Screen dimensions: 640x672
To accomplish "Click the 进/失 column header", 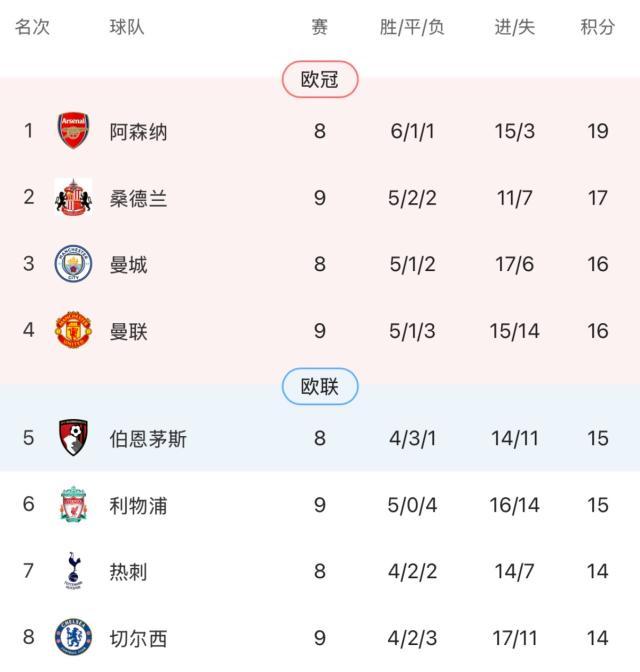I will pyautogui.click(x=514, y=27).
